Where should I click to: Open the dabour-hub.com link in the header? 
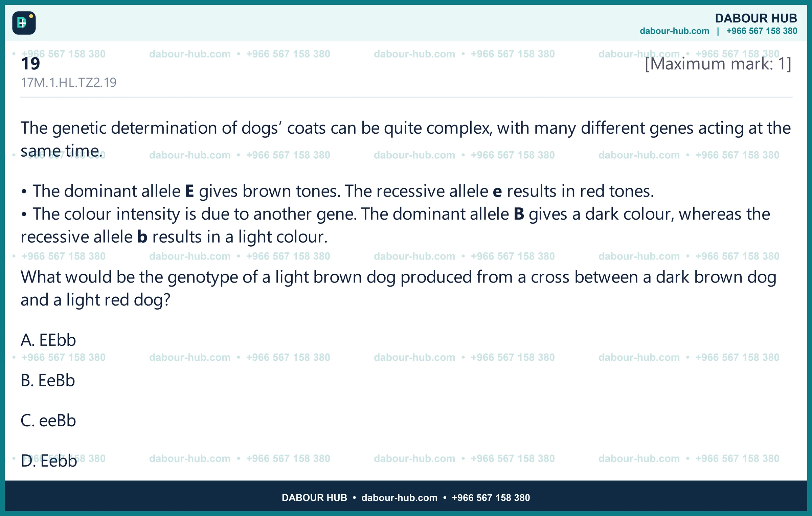(674, 31)
